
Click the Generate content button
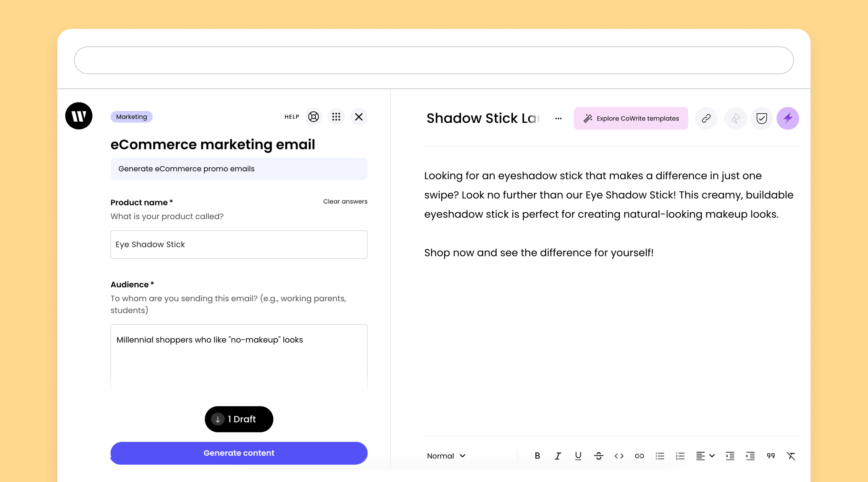pyautogui.click(x=238, y=453)
